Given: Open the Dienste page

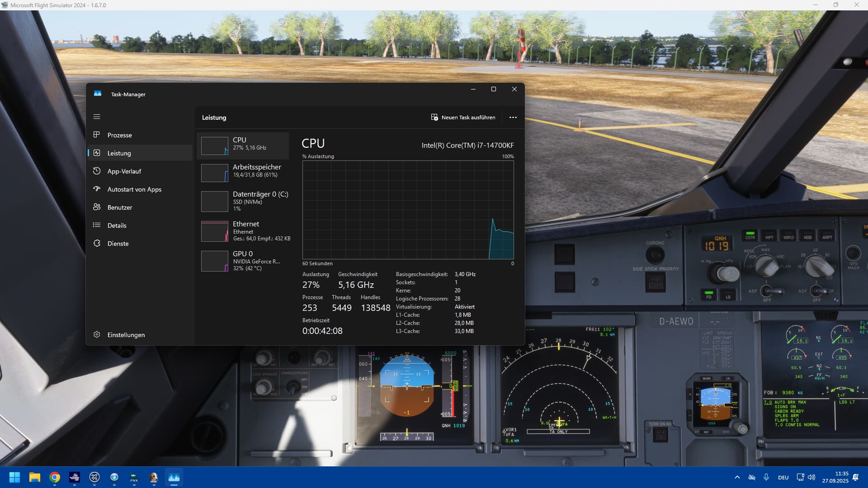Looking at the screenshot, I should [x=140, y=244].
